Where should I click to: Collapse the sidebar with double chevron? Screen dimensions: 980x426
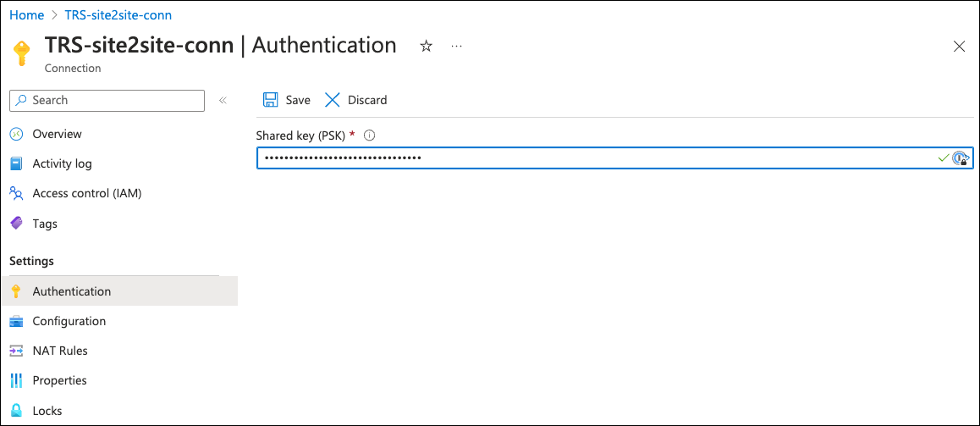(x=223, y=100)
